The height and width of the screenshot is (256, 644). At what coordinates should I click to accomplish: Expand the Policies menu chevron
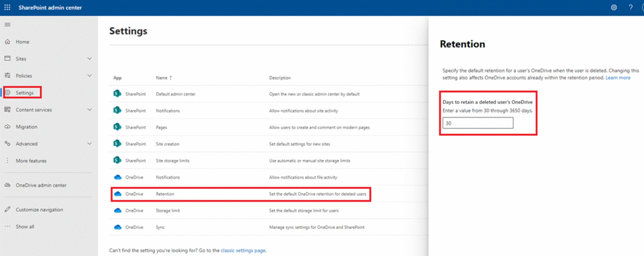[x=90, y=76]
